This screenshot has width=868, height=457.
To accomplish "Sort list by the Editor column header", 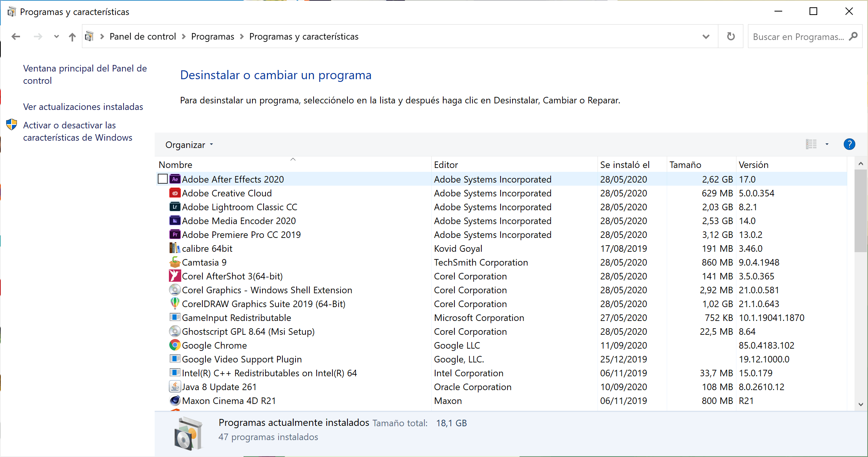I will [446, 165].
